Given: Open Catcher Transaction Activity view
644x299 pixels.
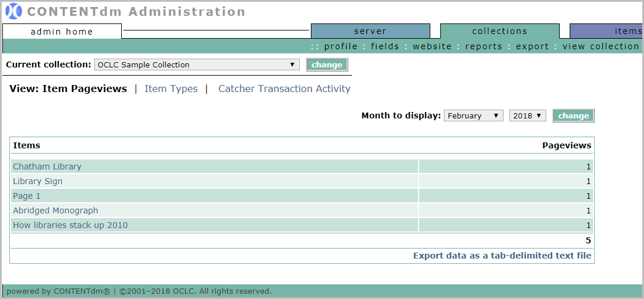Looking at the screenshot, I should click(x=284, y=89).
